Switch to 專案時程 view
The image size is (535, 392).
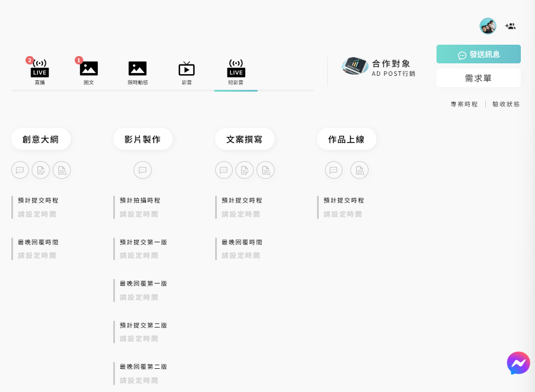tap(464, 104)
